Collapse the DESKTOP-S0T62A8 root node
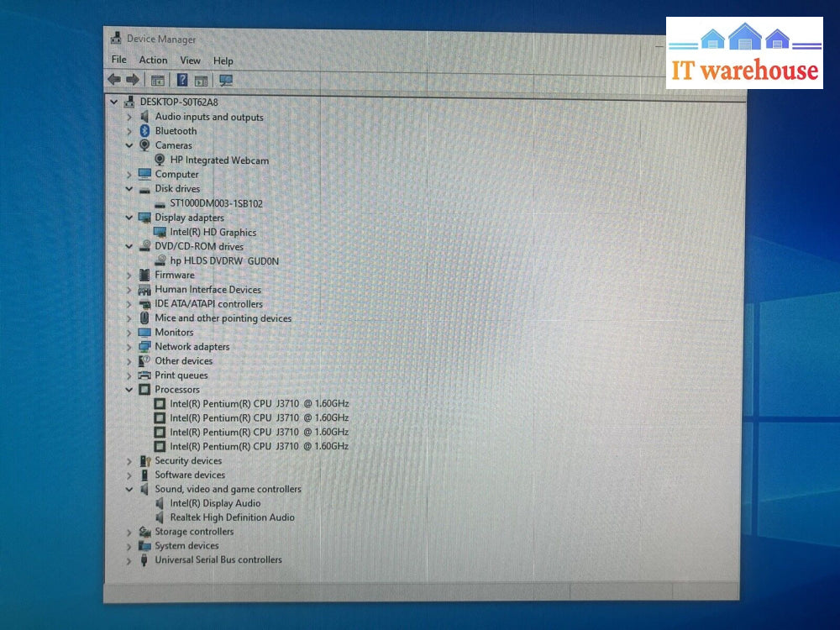The width and height of the screenshot is (840, 630). pyautogui.click(x=114, y=102)
